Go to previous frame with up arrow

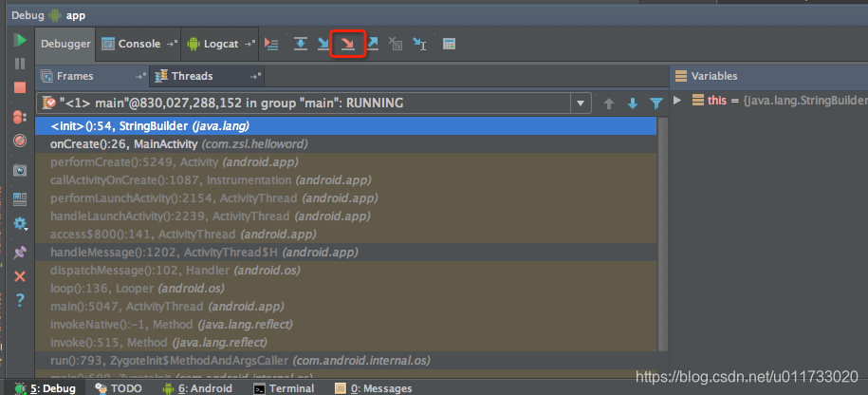click(x=609, y=103)
